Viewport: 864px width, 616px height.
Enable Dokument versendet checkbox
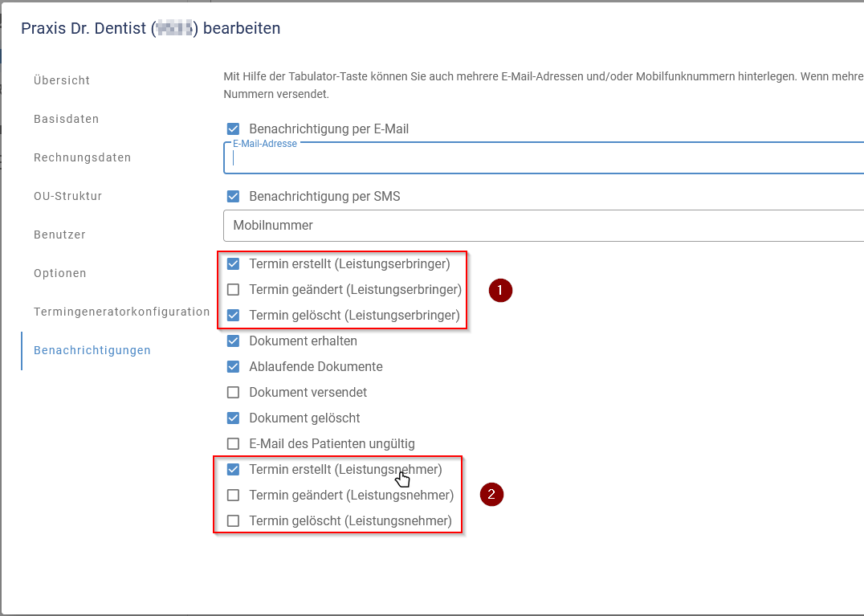pos(234,393)
